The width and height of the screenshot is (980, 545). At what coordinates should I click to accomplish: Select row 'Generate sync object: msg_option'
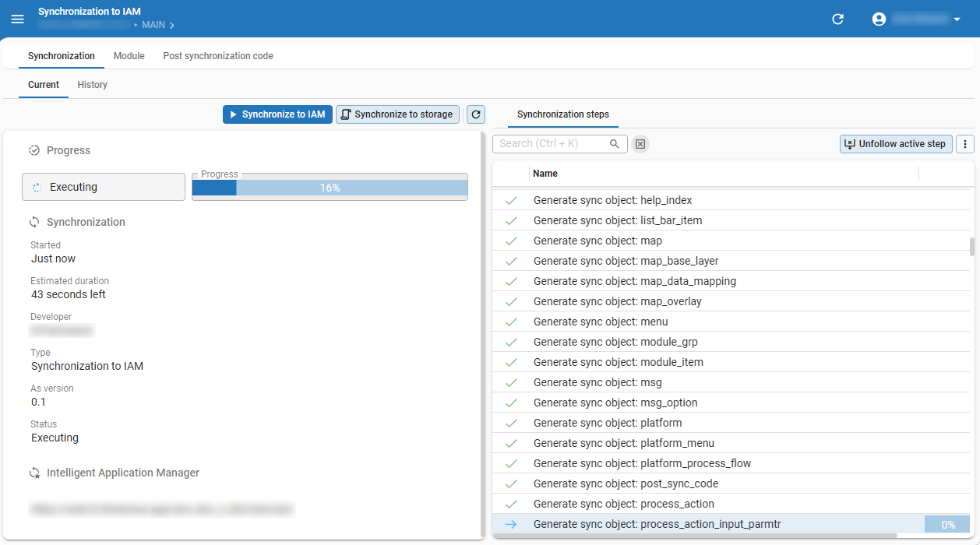731,403
